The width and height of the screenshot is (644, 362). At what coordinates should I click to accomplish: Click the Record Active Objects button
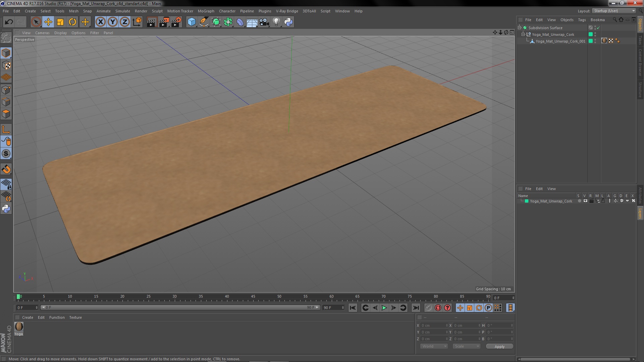(x=428, y=308)
